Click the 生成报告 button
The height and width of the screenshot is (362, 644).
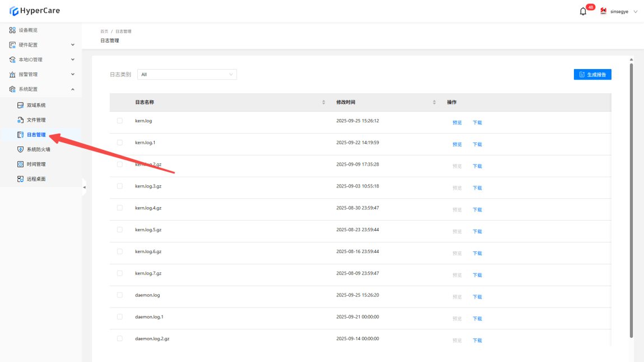[x=592, y=75]
